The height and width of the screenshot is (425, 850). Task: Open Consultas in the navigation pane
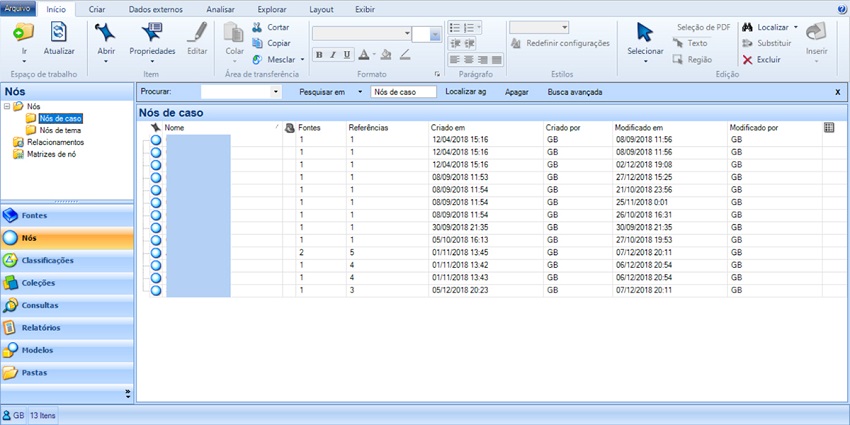tap(39, 306)
